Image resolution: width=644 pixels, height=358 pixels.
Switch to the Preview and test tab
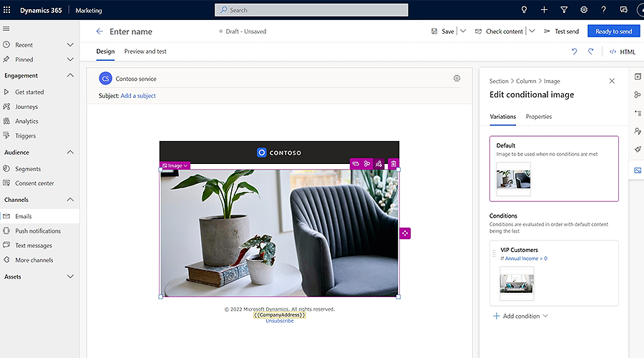[x=145, y=52]
